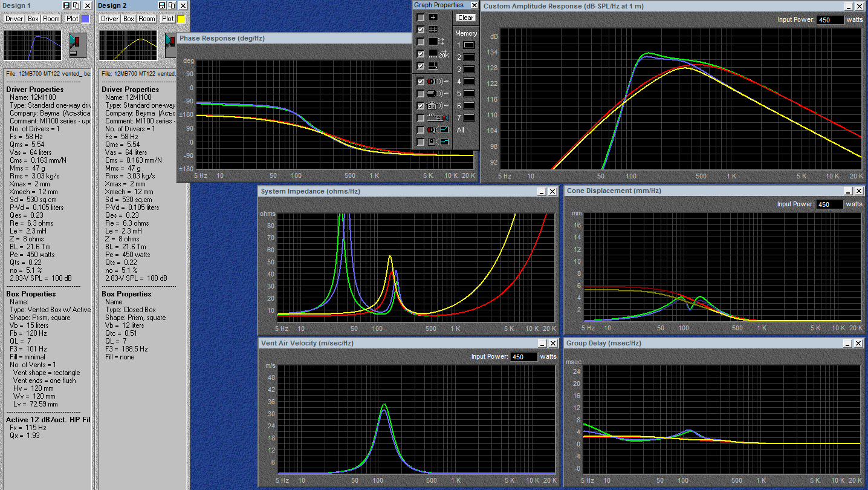The image size is (868, 490).
Task: Open the Room settings for Design 2
Action: pyautogui.click(x=147, y=19)
